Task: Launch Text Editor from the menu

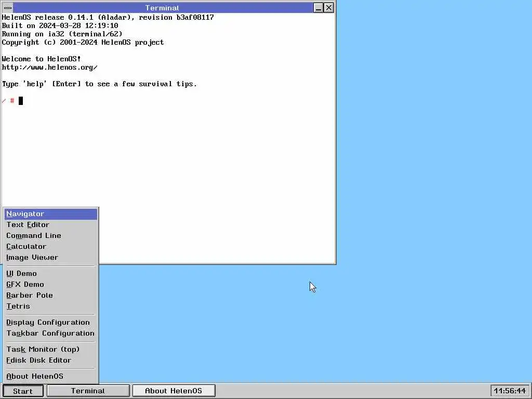Action: click(51, 225)
